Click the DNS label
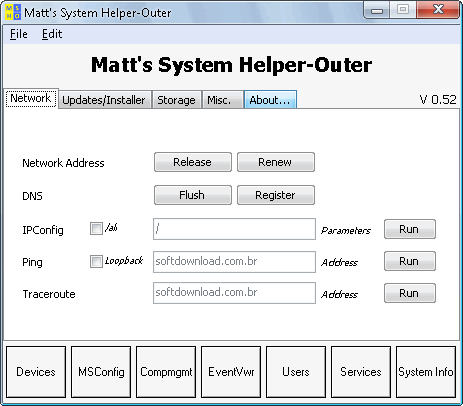This screenshot has height=406, width=463. pos(32,196)
